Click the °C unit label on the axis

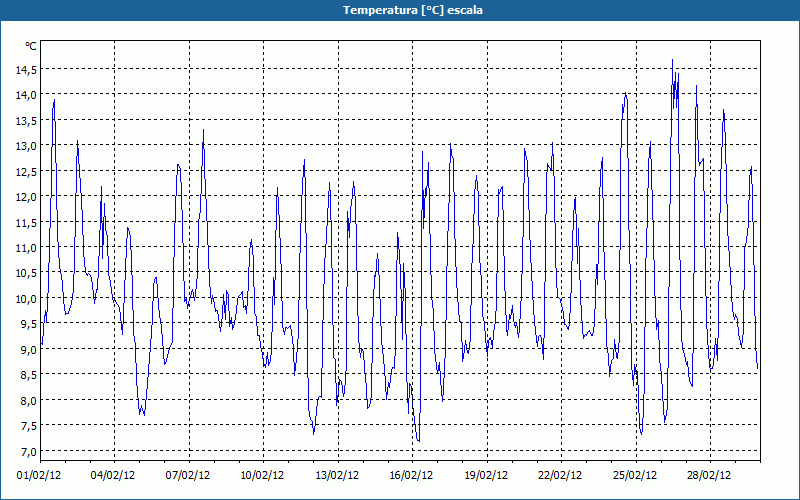[31, 46]
